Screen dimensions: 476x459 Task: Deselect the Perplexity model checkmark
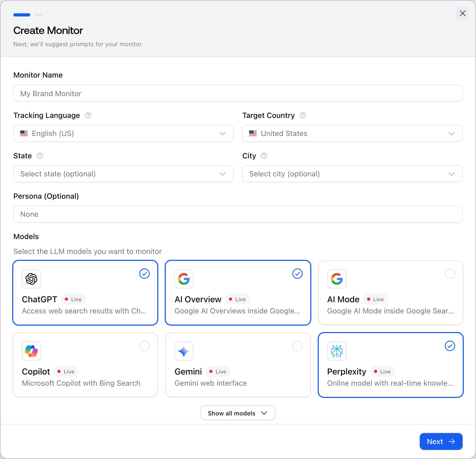tap(450, 346)
